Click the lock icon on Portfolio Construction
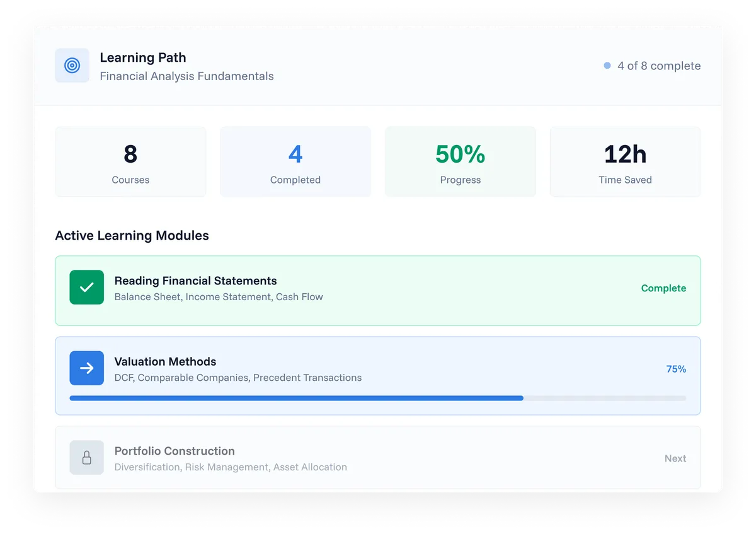This screenshot has width=756, height=553. click(x=86, y=458)
